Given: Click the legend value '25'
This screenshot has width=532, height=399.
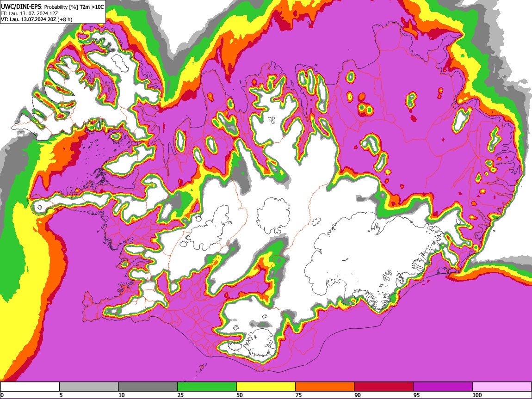Looking at the screenshot, I should [x=180, y=395].
